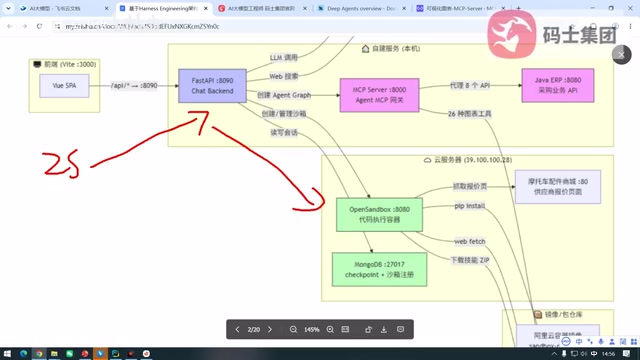
Task: Click the IME toolbar microphone voice input
Action: (601, 342)
